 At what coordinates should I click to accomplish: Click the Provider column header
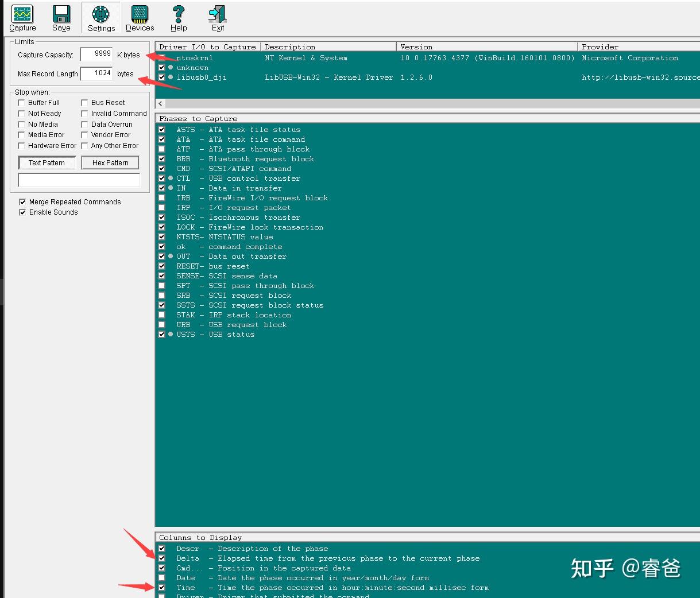(x=639, y=47)
